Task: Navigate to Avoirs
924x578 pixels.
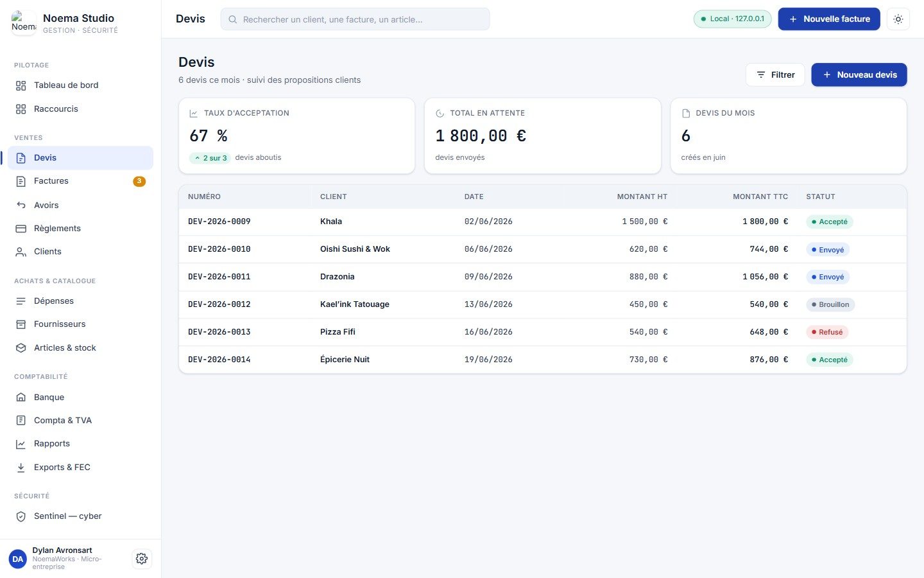Action: pyautogui.click(x=80, y=206)
